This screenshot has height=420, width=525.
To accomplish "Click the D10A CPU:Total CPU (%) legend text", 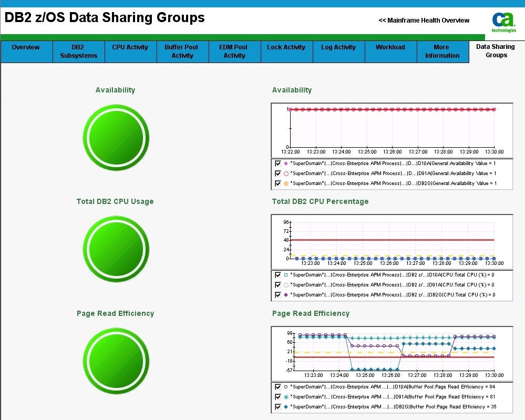I will pyautogui.click(x=392, y=275).
